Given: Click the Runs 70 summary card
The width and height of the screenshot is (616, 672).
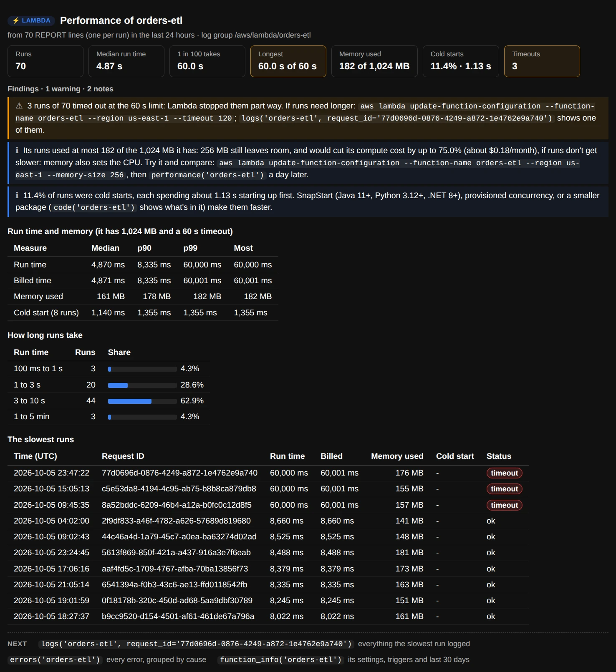Looking at the screenshot, I should click(45, 61).
